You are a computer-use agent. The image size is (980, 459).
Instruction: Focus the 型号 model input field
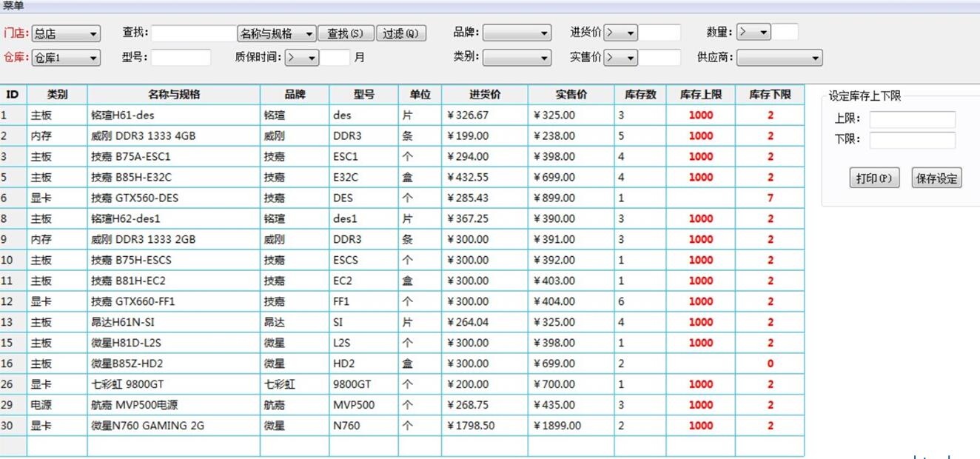point(181,58)
